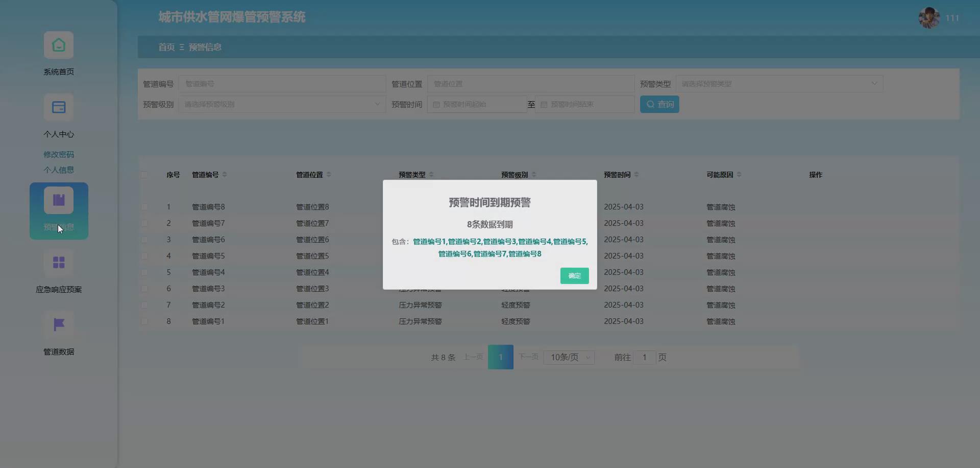980x468 pixels.
Task: Select the 系统首页 home icon
Action: pos(58,45)
